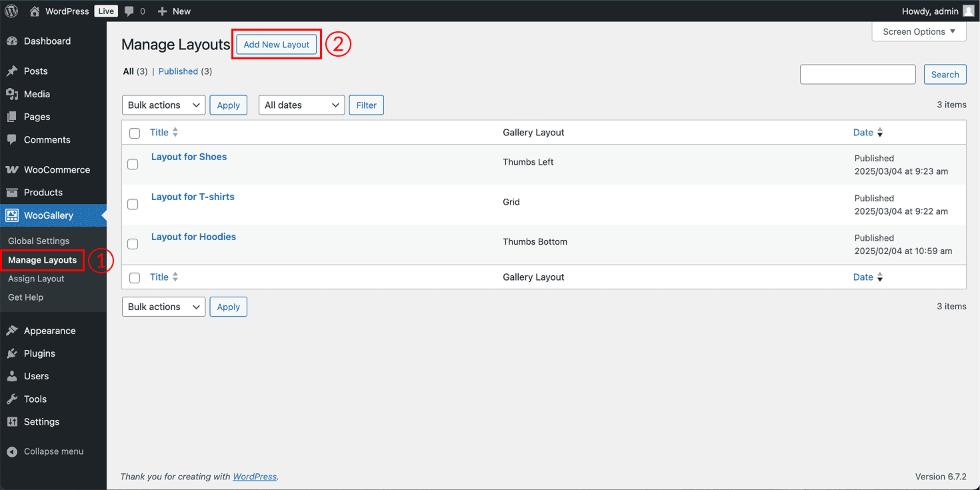Tick the checkbox for Layout for Shoes
The height and width of the screenshot is (490, 980).
pyautogui.click(x=133, y=164)
